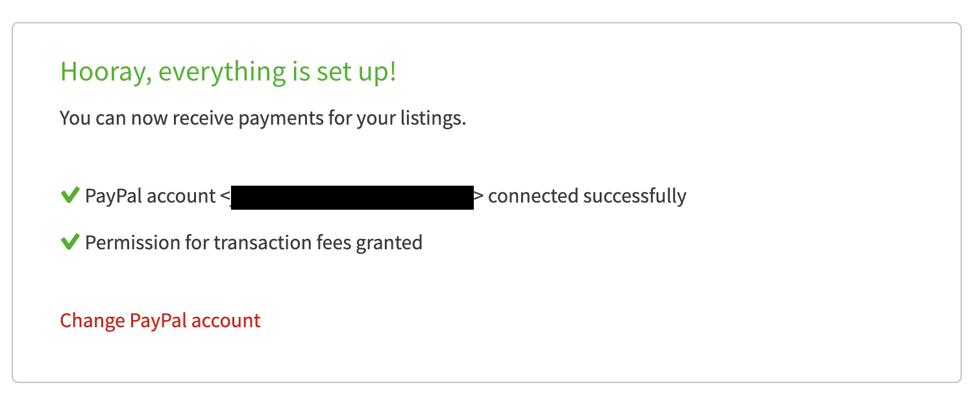Click the redacted PayPal email address

coord(352,197)
